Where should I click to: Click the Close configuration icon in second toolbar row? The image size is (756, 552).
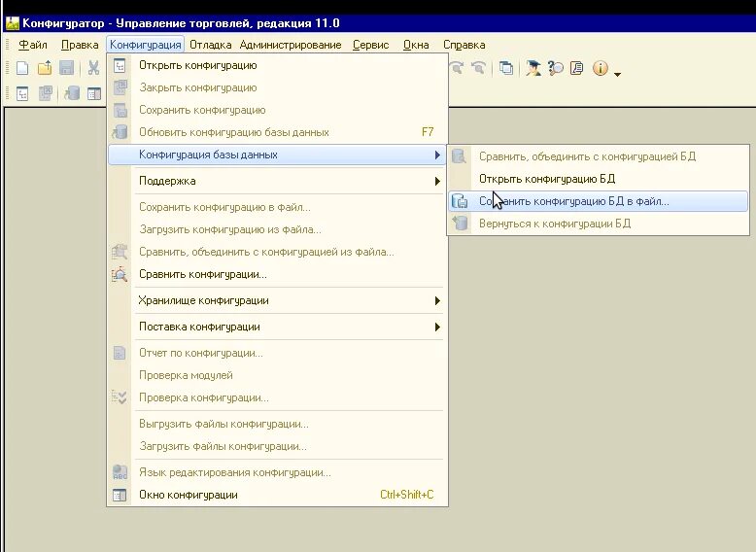[x=46, y=93]
